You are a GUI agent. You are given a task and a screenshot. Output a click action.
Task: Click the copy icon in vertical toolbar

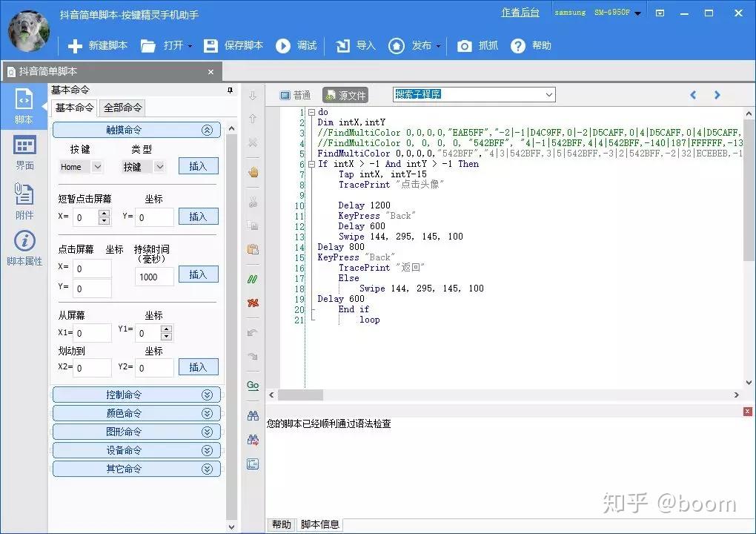tap(253, 225)
